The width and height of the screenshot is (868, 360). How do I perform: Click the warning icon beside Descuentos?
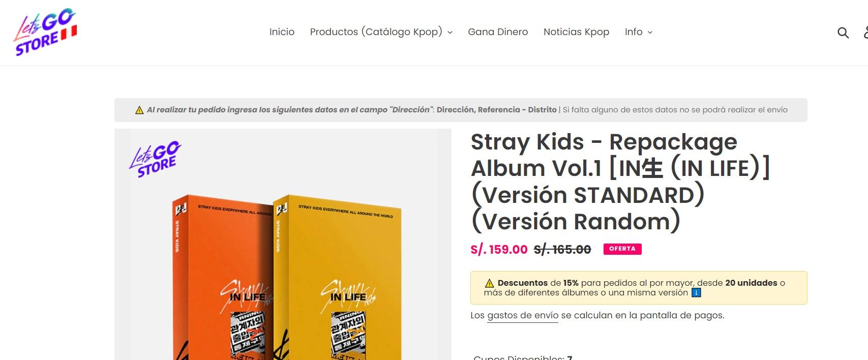489,283
